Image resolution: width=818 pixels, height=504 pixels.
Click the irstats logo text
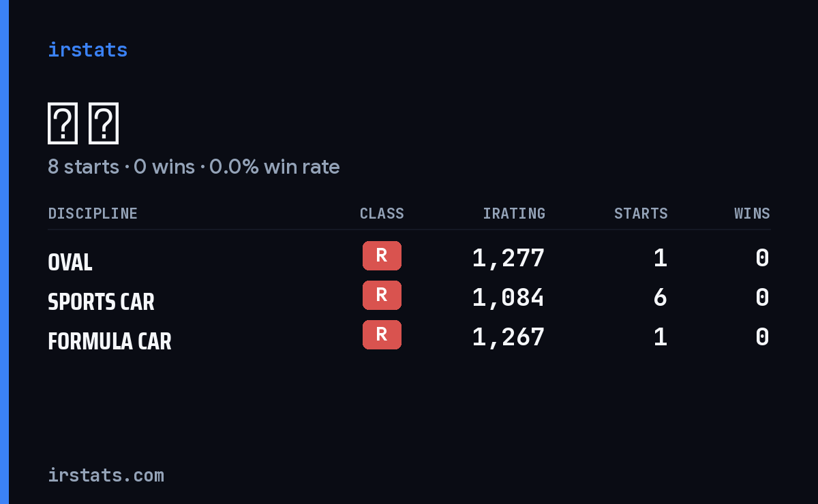point(87,50)
